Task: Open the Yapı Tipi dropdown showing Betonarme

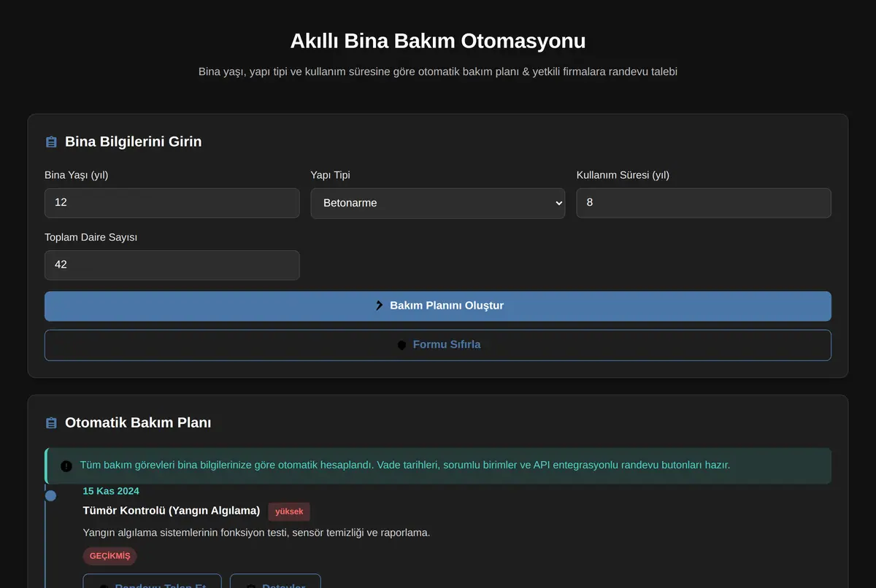Action: [x=438, y=203]
